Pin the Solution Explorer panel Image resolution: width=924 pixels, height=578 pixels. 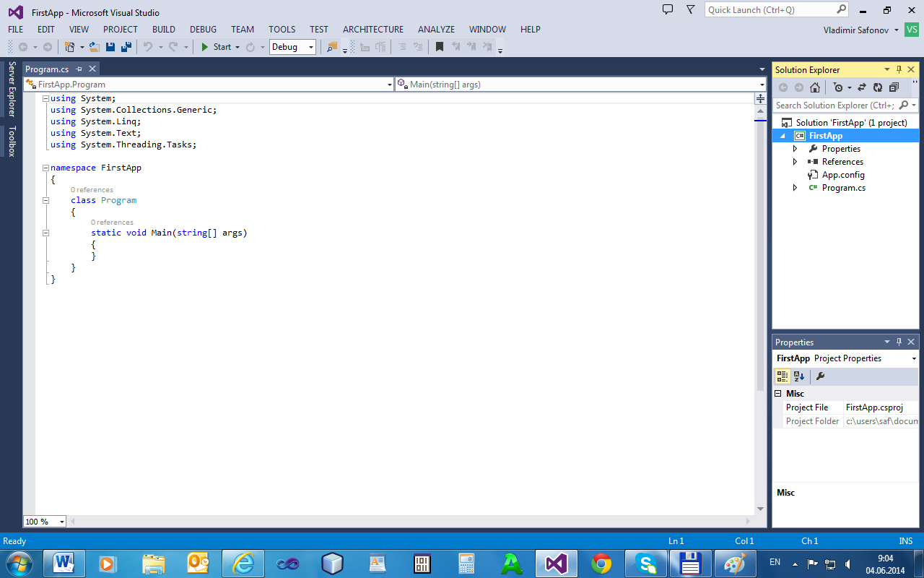pyautogui.click(x=899, y=69)
